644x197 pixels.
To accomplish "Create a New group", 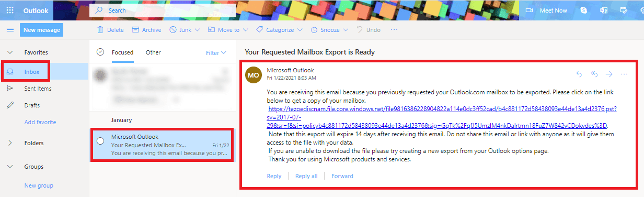I will tap(39, 185).
